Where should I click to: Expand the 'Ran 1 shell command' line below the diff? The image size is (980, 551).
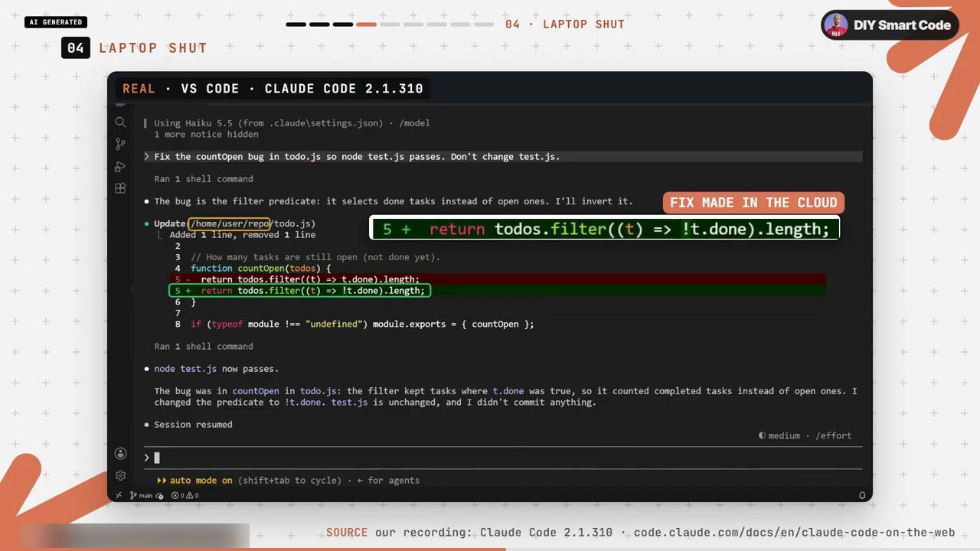(204, 347)
